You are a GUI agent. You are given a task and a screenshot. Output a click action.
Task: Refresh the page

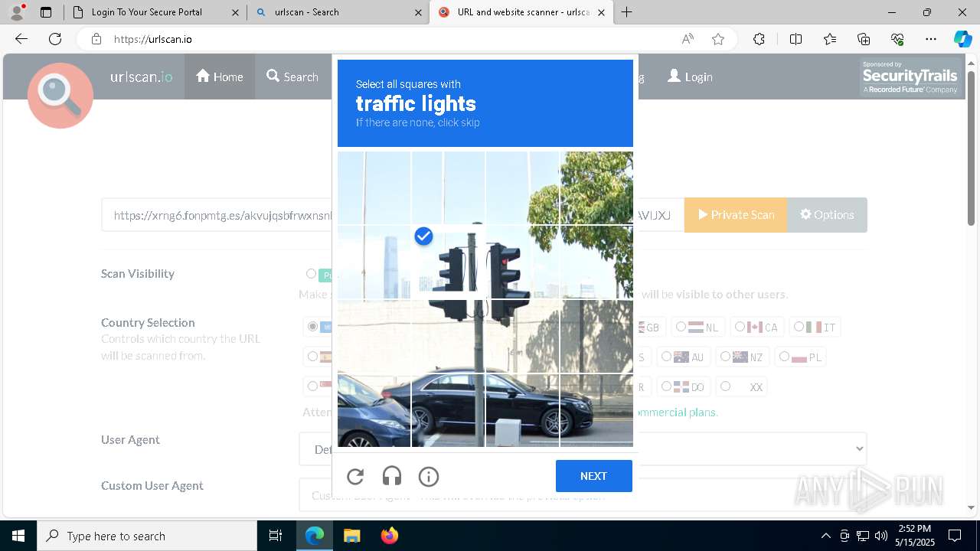tap(55, 39)
